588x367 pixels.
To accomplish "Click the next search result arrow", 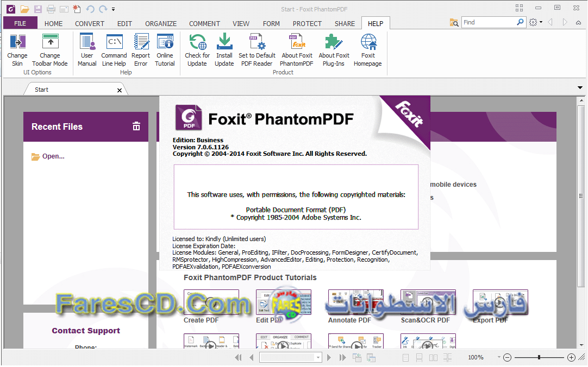I will pos(565,22).
